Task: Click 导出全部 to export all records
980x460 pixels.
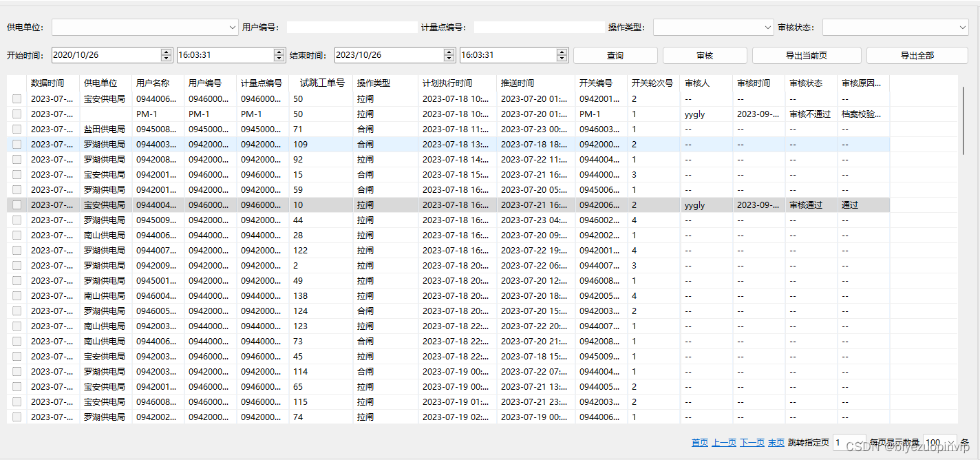Action: [x=917, y=55]
